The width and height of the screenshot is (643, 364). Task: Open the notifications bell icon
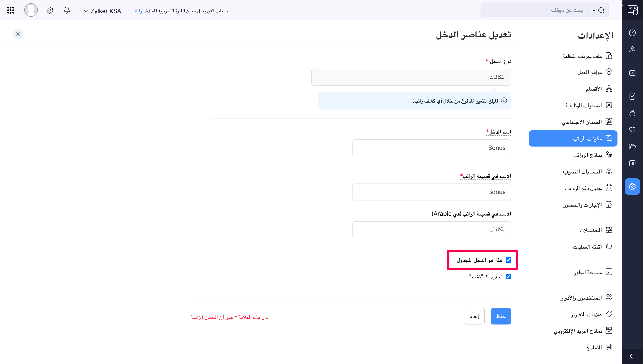coord(67,10)
